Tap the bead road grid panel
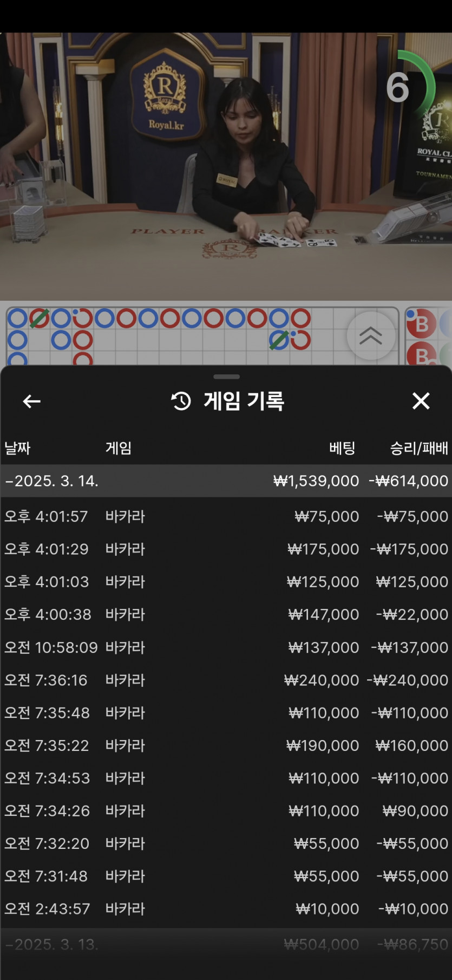 pyautogui.click(x=202, y=336)
